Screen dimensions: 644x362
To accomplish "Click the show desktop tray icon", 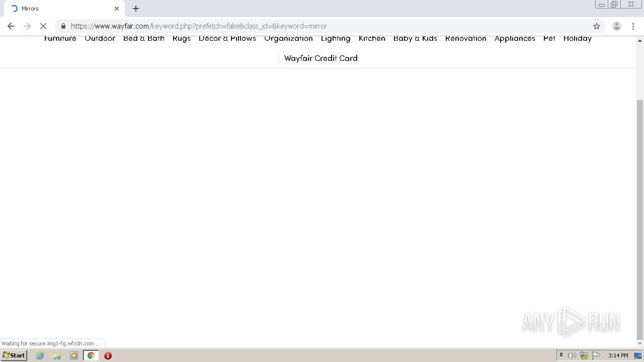I will (x=638, y=355).
